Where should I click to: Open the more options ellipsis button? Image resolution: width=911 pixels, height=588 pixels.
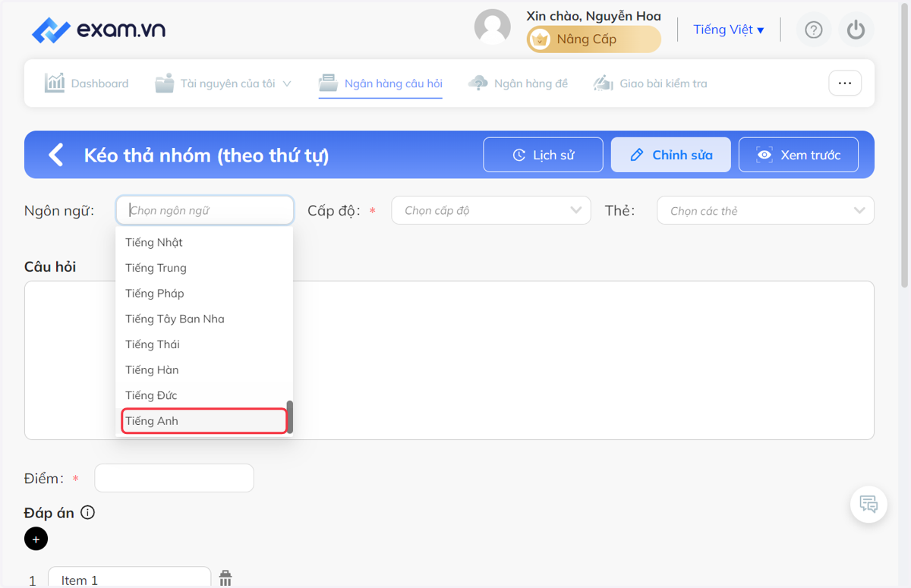[845, 83]
